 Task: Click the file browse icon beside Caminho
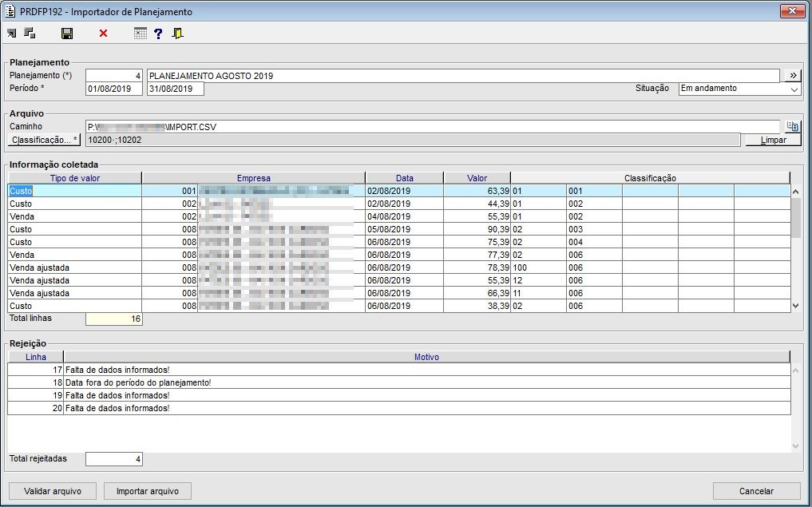tap(792, 126)
